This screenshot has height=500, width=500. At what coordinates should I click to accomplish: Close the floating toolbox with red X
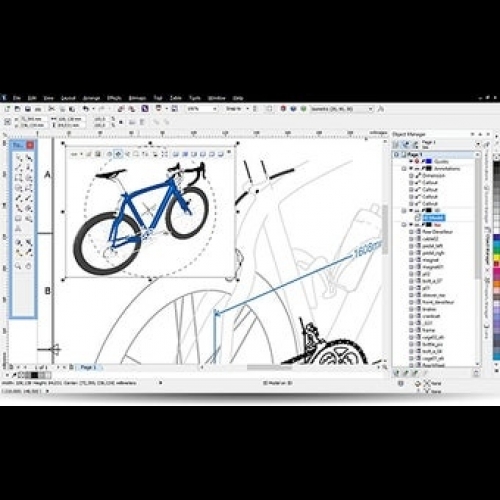point(30,145)
